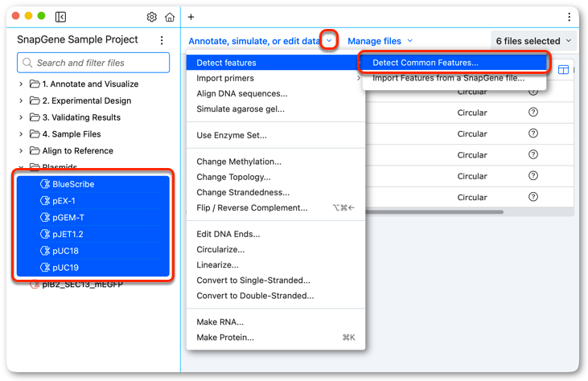Viewport: 588px width, 381px height.
Task: Click into Search and filter files field
Action: click(93, 63)
